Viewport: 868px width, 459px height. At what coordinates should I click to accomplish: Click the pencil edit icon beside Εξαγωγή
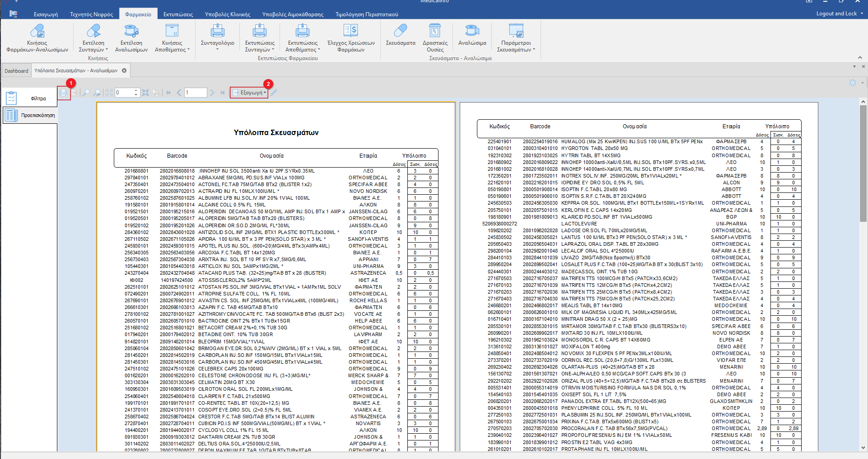click(x=274, y=93)
